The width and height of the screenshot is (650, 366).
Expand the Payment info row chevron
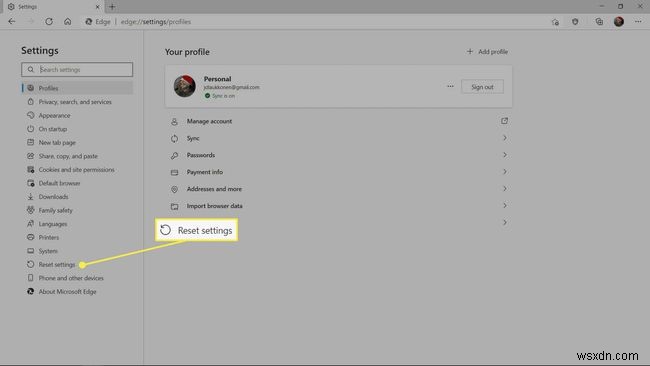tap(504, 172)
